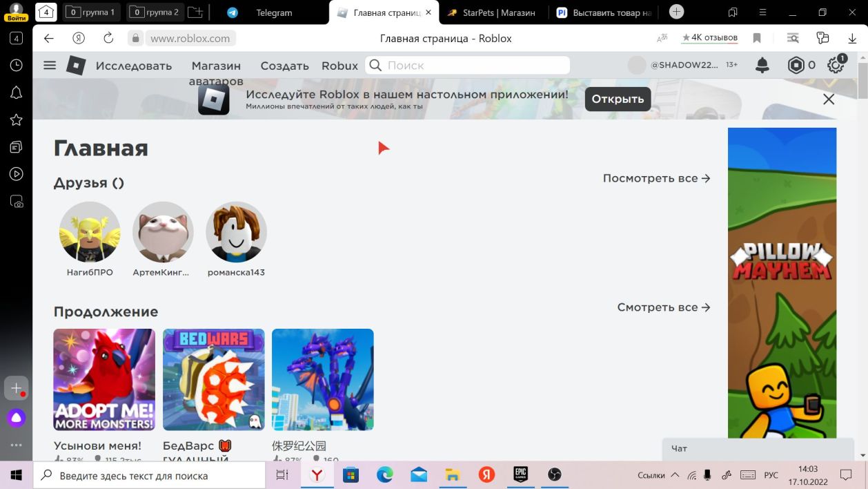Open the BedWars game thumbnail
This screenshot has height=489, width=868.
(214, 380)
